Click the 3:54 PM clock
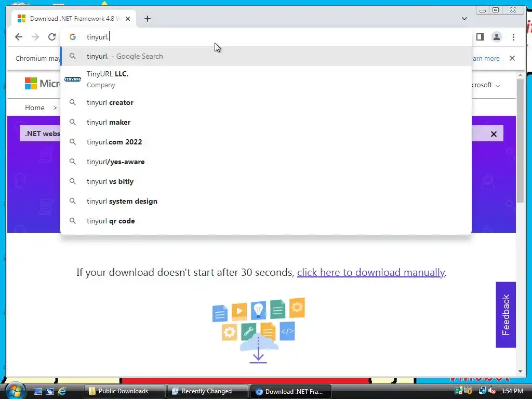 click(x=512, y=391)
